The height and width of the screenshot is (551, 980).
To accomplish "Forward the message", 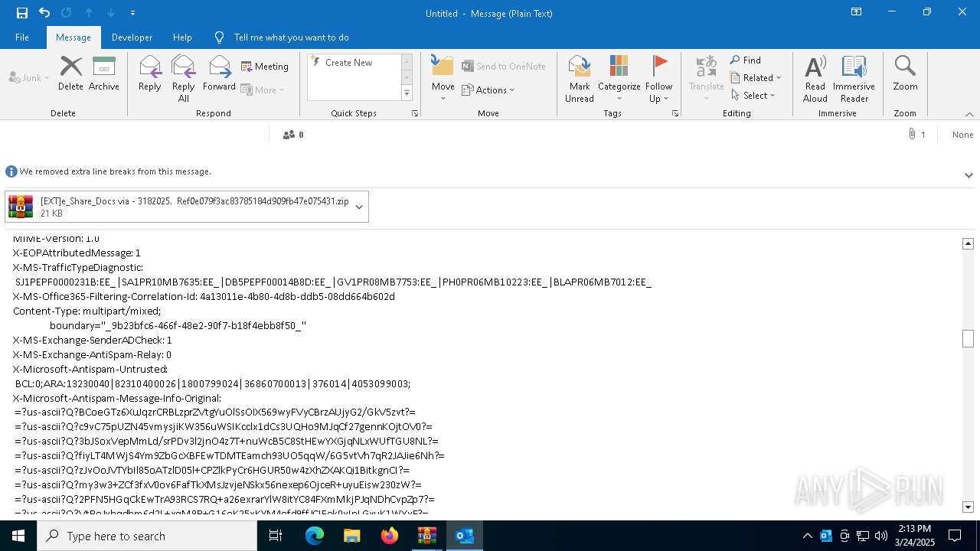I will click(220, 73).
